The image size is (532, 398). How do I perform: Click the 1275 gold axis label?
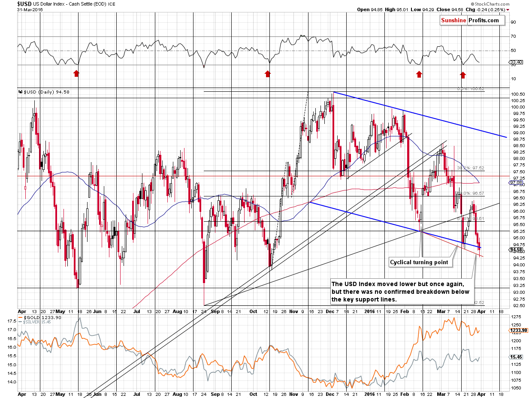pos(516,317)
